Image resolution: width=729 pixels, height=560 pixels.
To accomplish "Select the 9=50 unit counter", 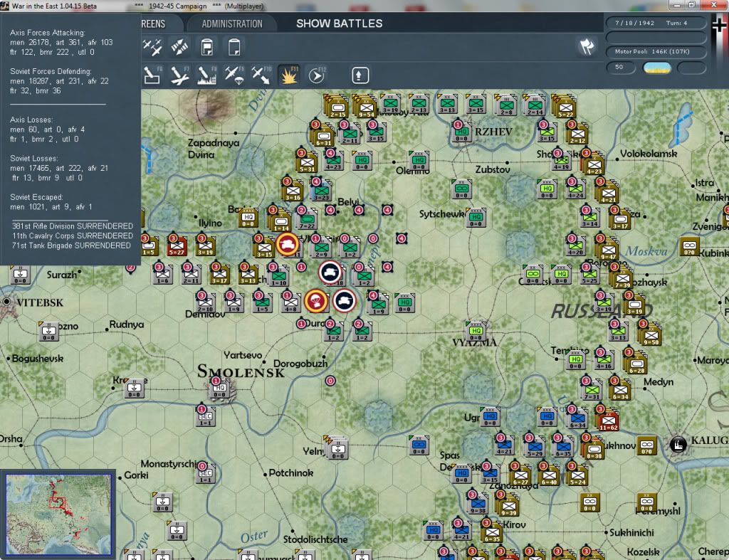I will click(651, 334).
